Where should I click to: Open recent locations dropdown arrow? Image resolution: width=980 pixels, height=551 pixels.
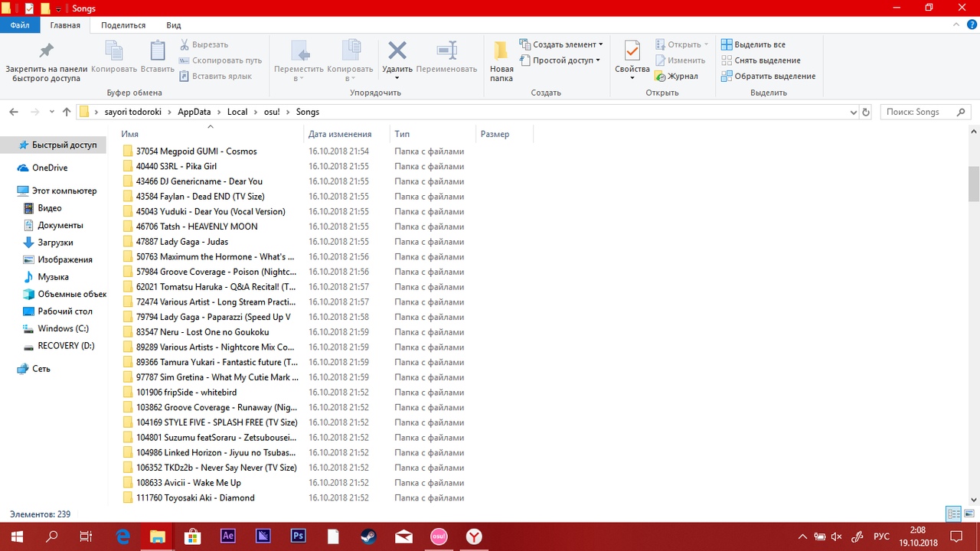[52, 112]
